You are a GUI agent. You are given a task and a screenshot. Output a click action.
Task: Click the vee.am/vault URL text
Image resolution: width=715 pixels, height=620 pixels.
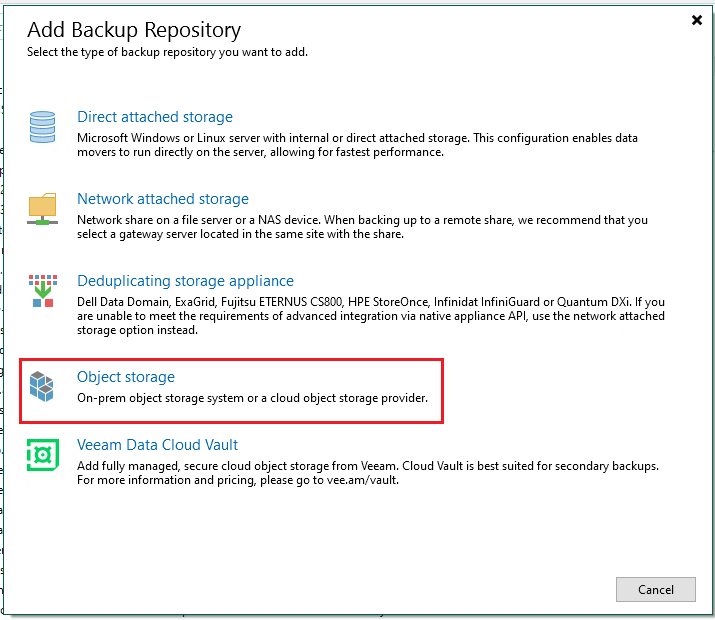pos(363,480)
